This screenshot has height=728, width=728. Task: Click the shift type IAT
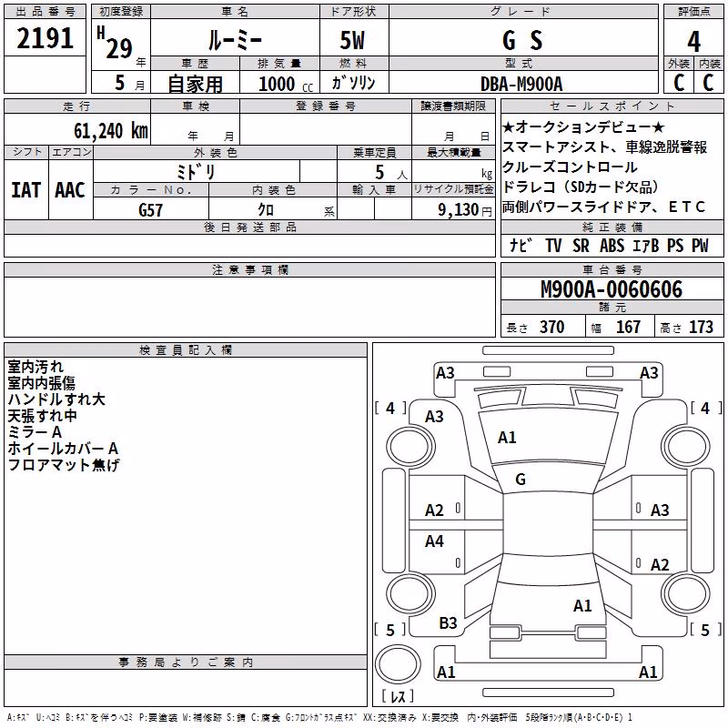point(25,190)
